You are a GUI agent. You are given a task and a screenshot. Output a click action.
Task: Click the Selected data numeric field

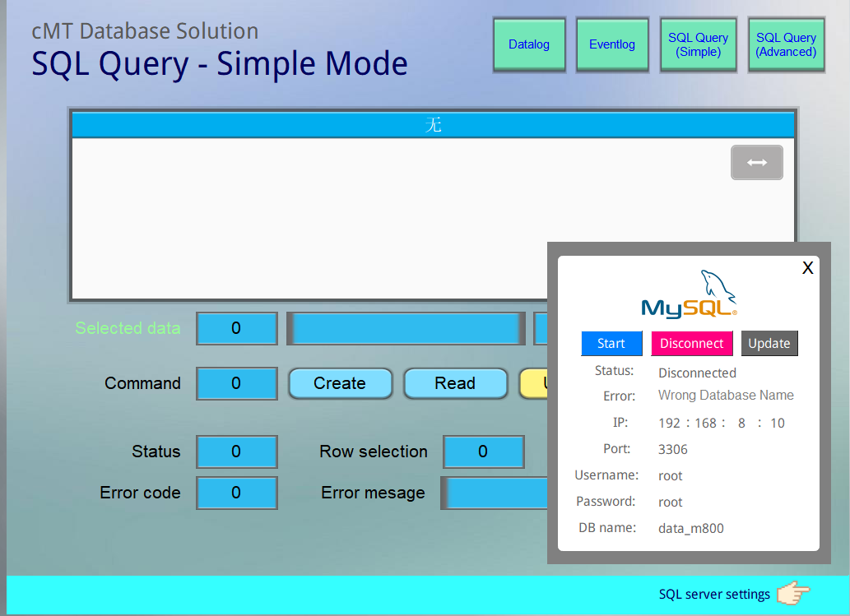(236, 328)
